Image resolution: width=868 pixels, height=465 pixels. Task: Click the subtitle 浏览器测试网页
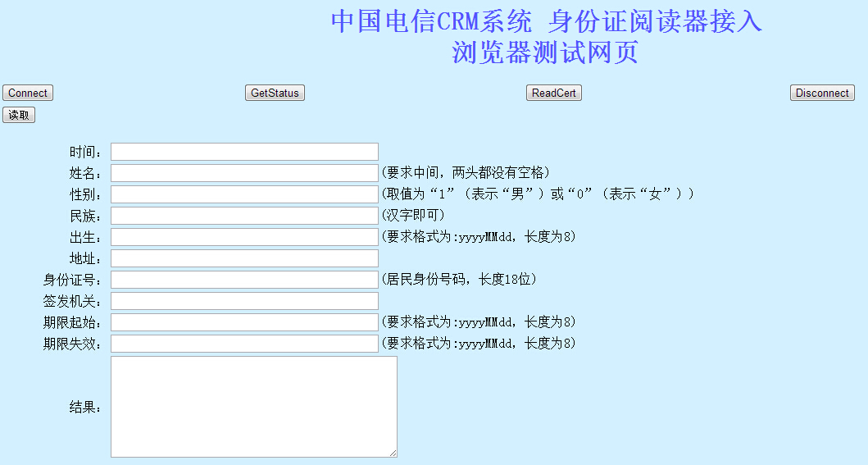(x=545, y=52)
